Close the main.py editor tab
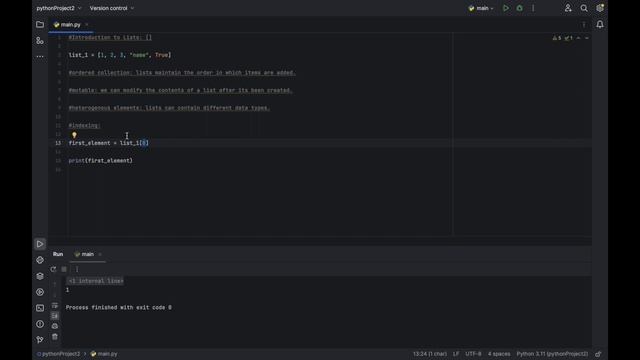This screenshot has height=360, width=640. (x=87, y=24)
